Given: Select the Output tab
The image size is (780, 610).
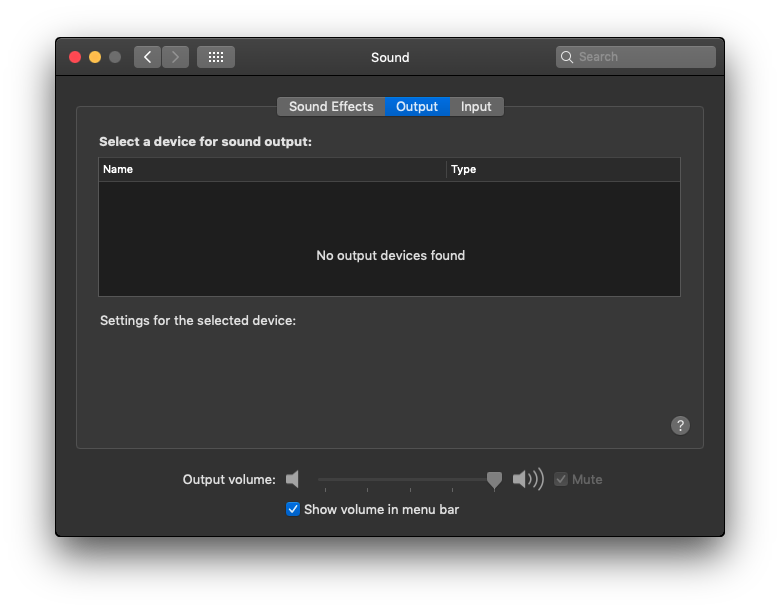Looking at the screenshot, I should click(417, 106).
